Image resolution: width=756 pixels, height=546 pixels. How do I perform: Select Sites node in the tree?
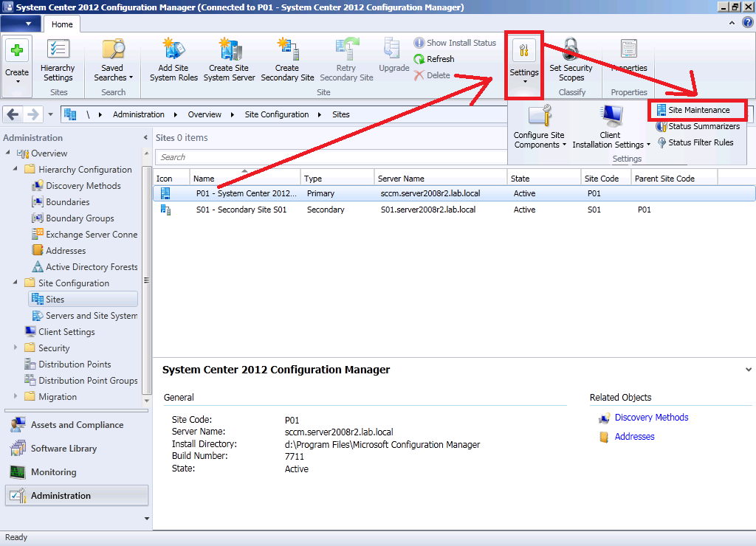83,300
